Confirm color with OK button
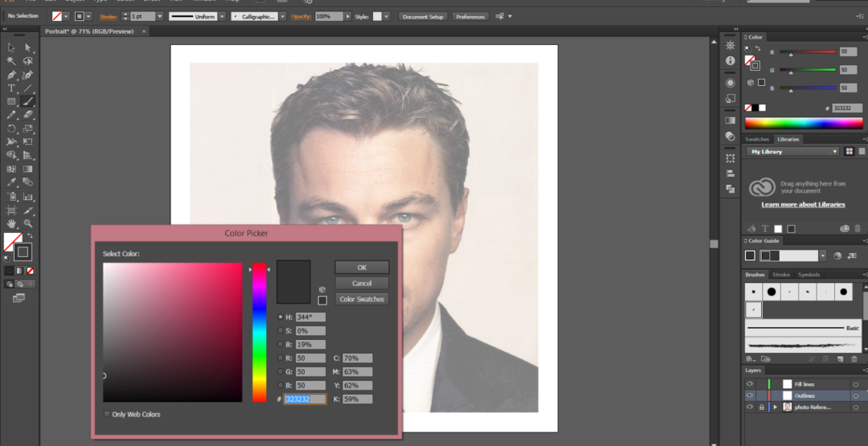Image resolution: width=868 pixels, height=446 pixels. (362, 268)
